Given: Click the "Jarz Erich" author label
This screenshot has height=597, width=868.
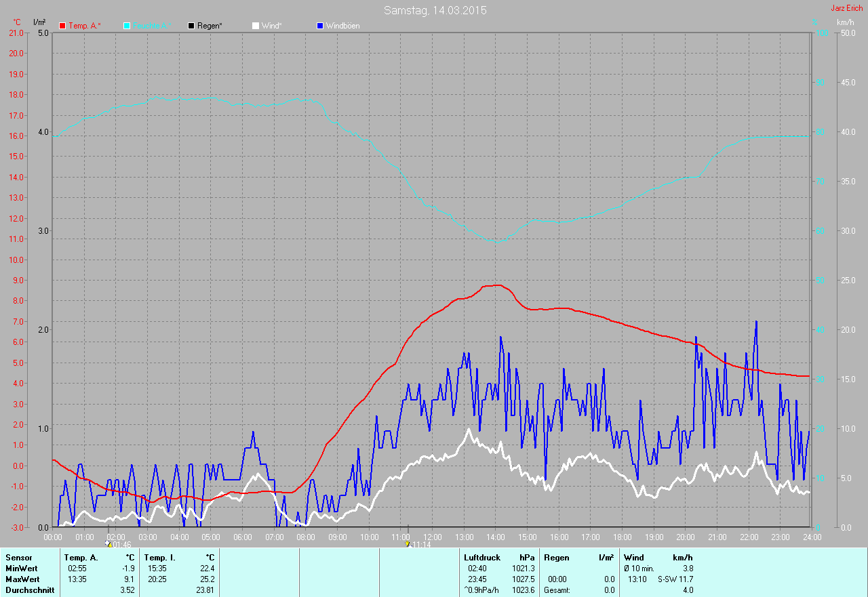Looking at the screenshot, I should coord(847,8).
